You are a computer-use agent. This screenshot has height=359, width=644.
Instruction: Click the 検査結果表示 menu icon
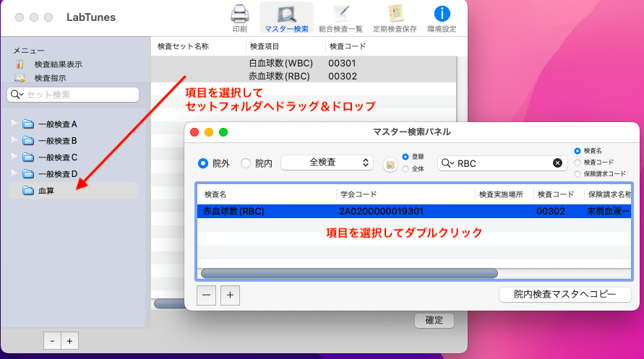(20, 64)
